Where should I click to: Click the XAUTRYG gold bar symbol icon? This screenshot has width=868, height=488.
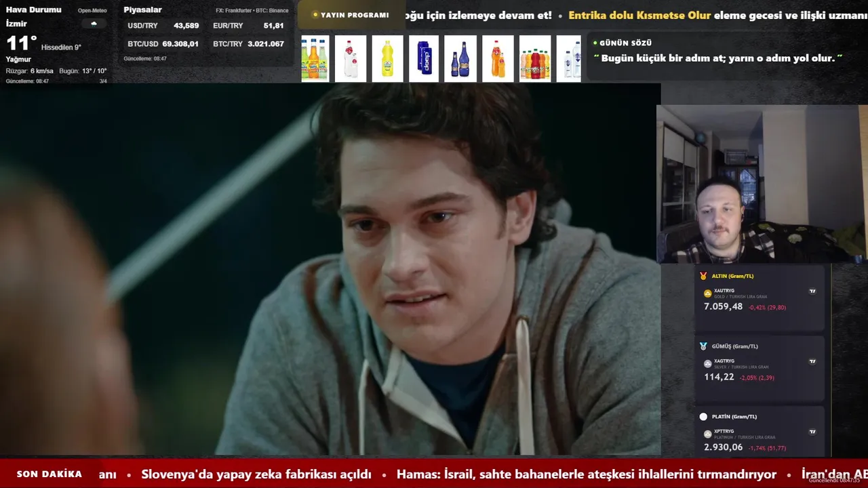pyautogui.click(x=708, y=293)
